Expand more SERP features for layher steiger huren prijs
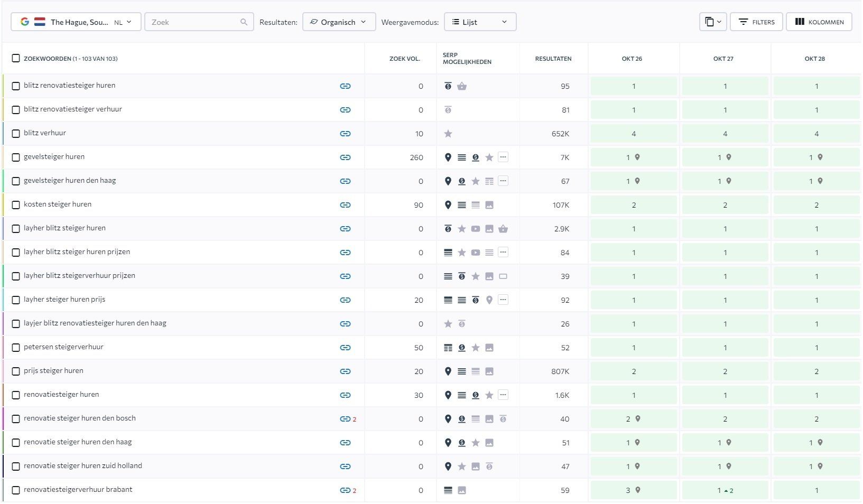Screen dimensions: 863x504 503,300
